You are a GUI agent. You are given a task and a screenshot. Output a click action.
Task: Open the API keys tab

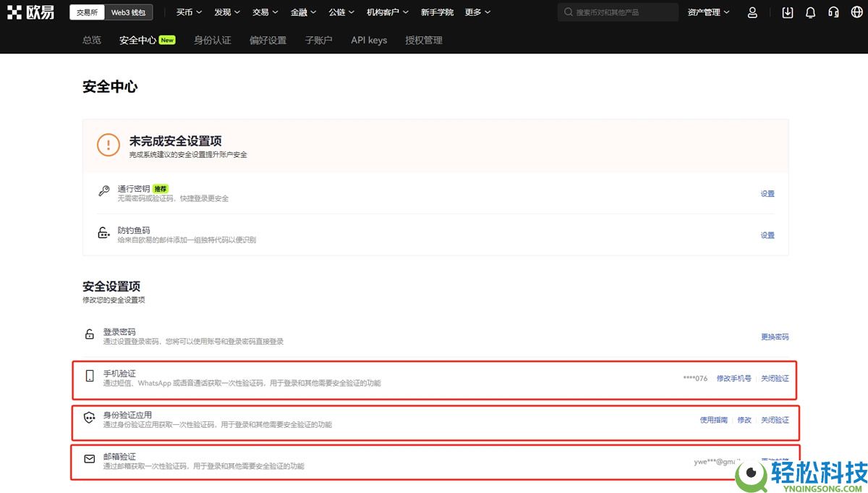(x=369, y=41)
